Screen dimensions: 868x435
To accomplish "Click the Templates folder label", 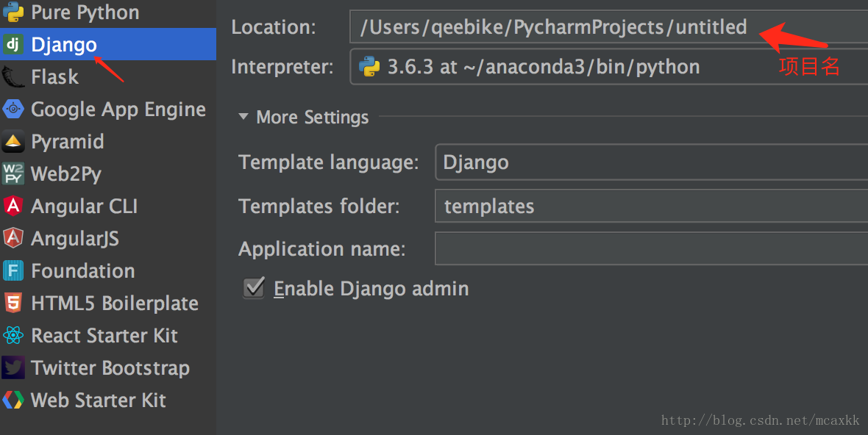I will point(319,206).
